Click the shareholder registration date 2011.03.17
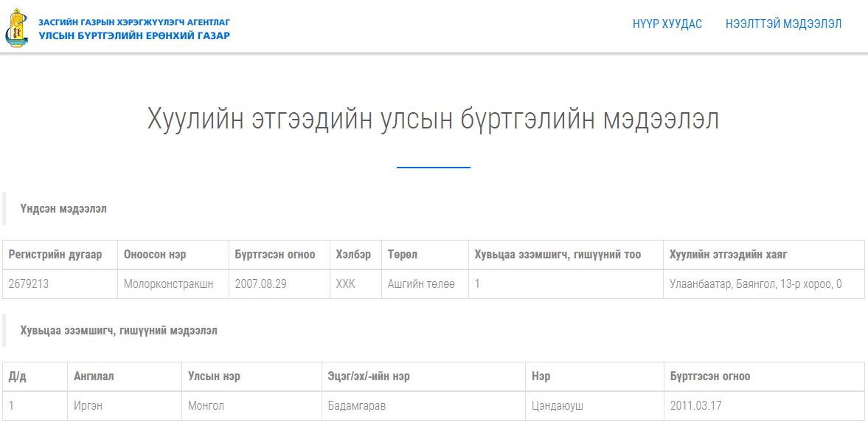The height and width of the screenshot is (423, 868). (x=697, y=406)
